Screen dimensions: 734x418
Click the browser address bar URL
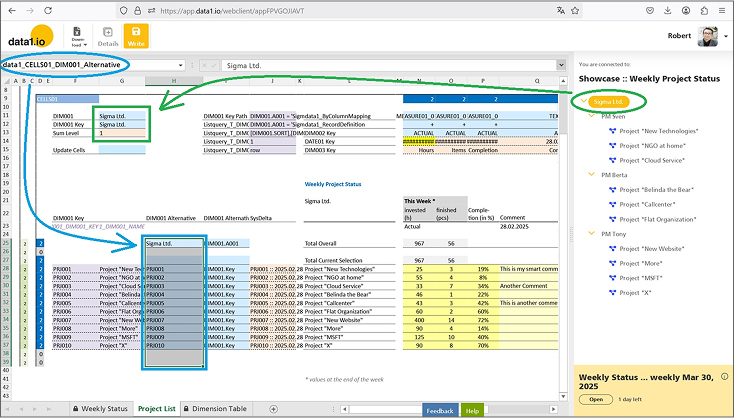pyautogui.click(x=232, y=11)
